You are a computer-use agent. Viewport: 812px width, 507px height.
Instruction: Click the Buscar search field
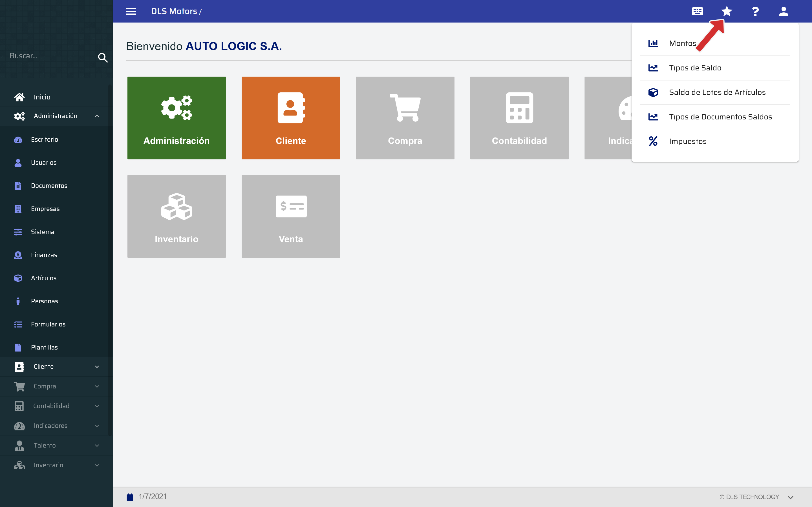click(50, 56)
